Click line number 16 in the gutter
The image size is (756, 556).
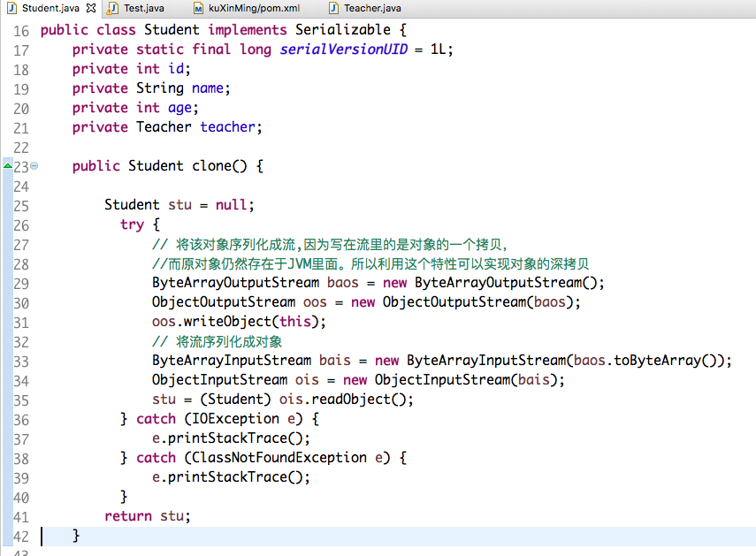click(21, 31)
